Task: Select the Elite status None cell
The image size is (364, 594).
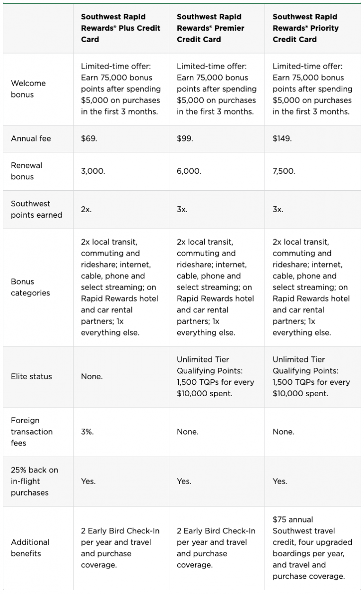Action: (92, 377)
